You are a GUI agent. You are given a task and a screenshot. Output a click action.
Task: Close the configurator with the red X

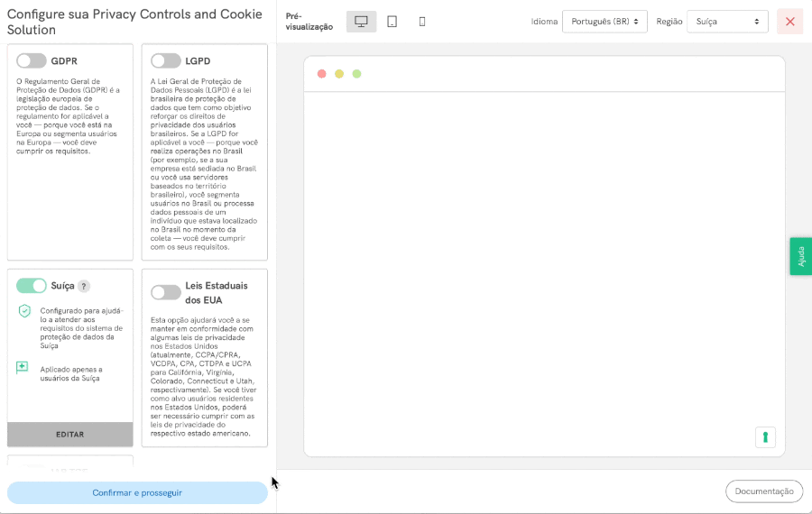click(789, 22)
